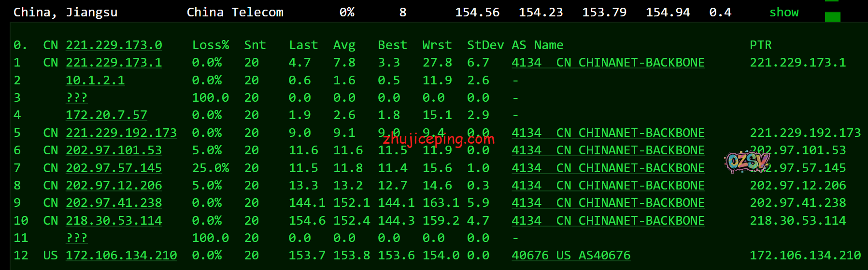Screen dimensions: 868x270
Task: Open the 172.20.7.57 address link
Action: click(x=106, y=115)
